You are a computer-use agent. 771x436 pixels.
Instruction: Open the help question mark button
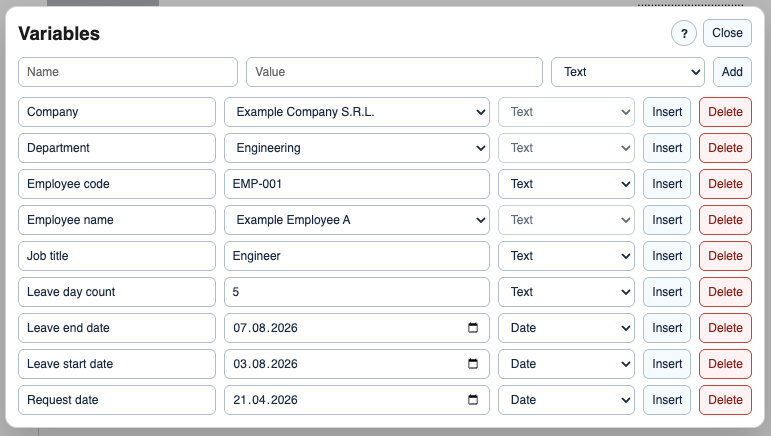click(683, 33)
